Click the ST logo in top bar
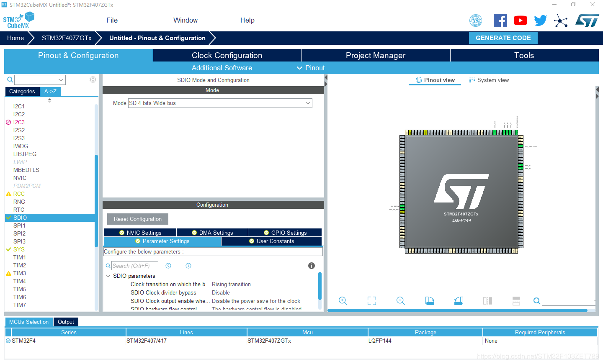The image size is (603, 364). [587, 21]
